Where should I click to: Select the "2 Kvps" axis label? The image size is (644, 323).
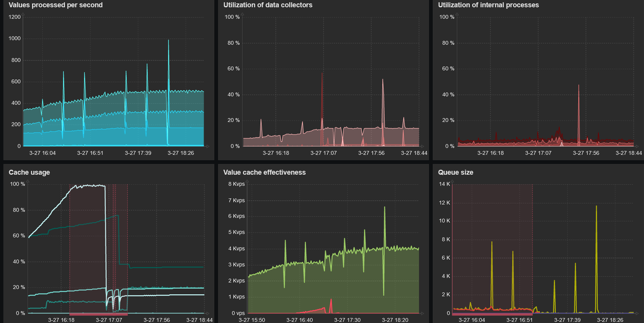coord(236,281)
